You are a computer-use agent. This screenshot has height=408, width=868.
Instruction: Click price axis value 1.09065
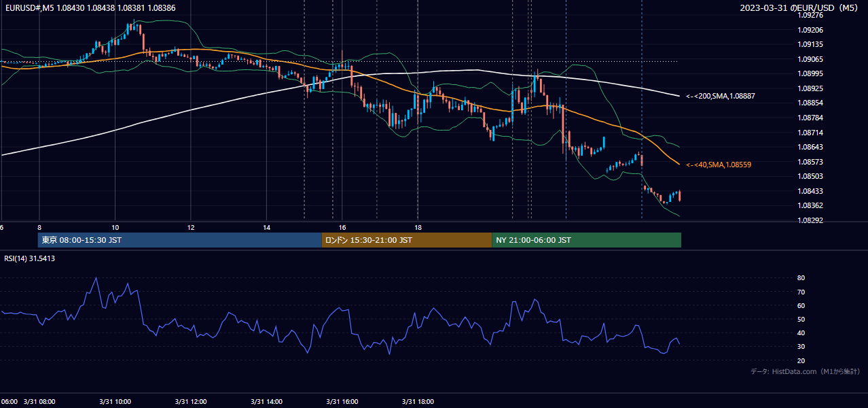tap(810, 59)
